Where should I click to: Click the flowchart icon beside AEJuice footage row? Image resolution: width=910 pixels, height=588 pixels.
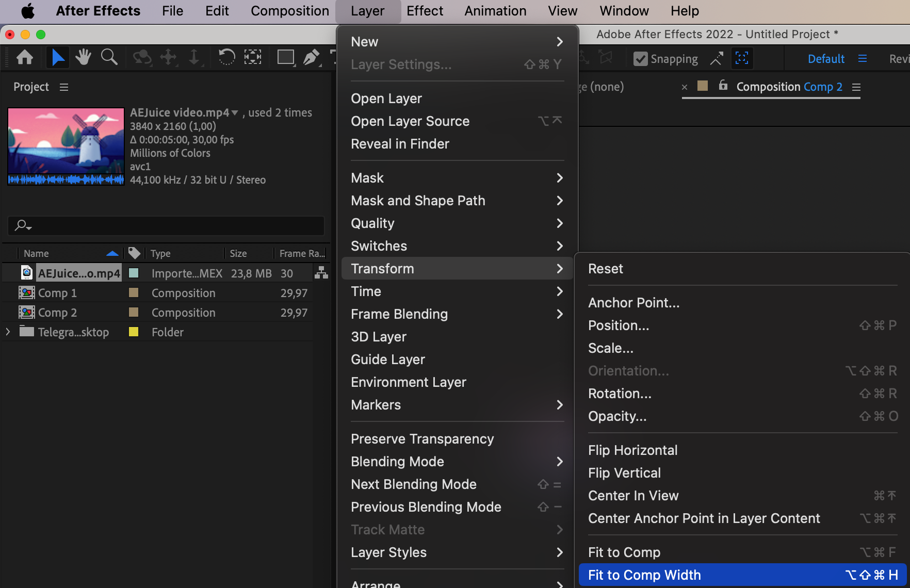click(321, 273)
